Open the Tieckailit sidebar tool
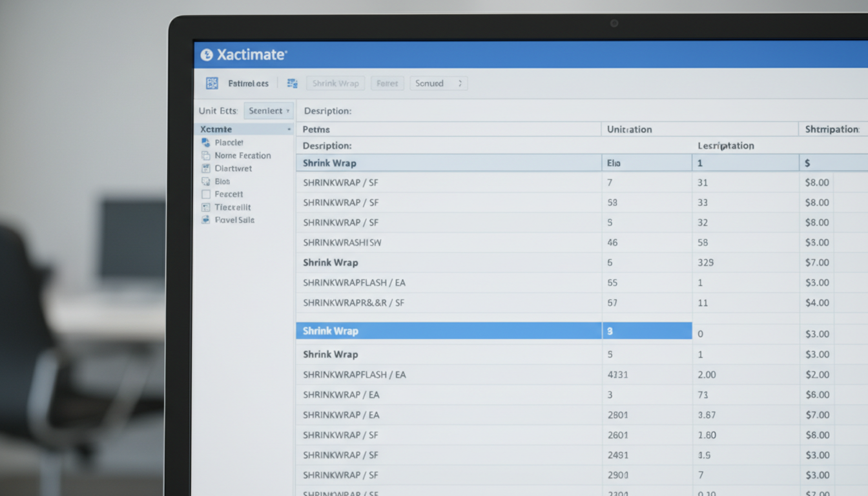 [207, 207]
